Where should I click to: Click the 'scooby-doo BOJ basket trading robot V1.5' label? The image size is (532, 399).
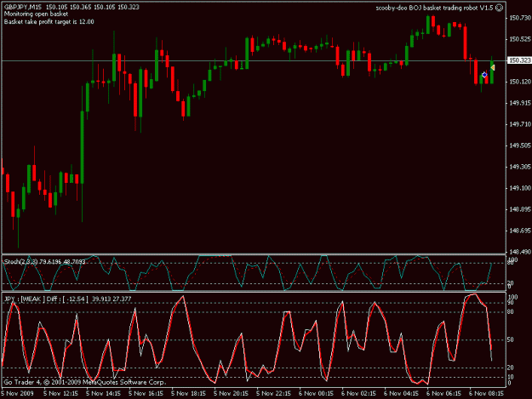[434, 8]
